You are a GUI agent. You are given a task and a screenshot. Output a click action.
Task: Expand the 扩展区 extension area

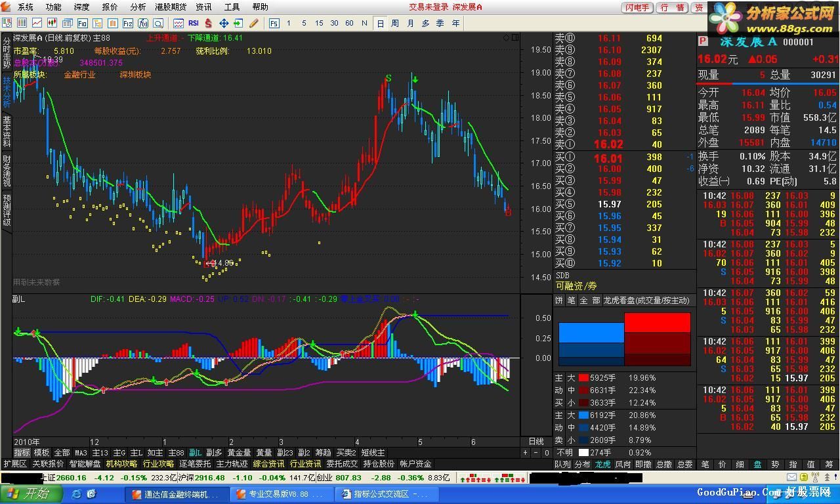[x=15, y=464]
